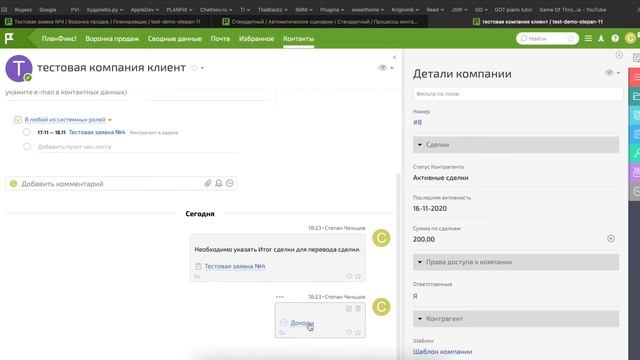Open Сводные данные tab
The height and width of the screenshot is (360, 640).
[x=175, y=38]
